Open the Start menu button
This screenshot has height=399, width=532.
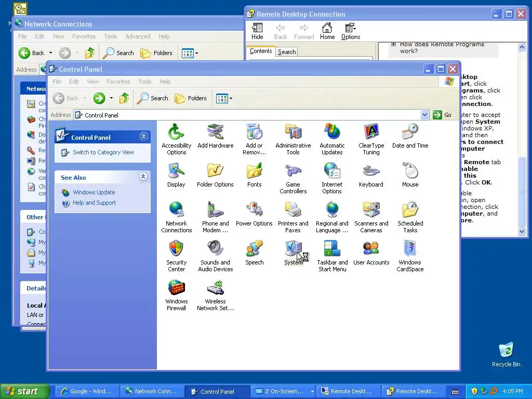coord(24,392)
